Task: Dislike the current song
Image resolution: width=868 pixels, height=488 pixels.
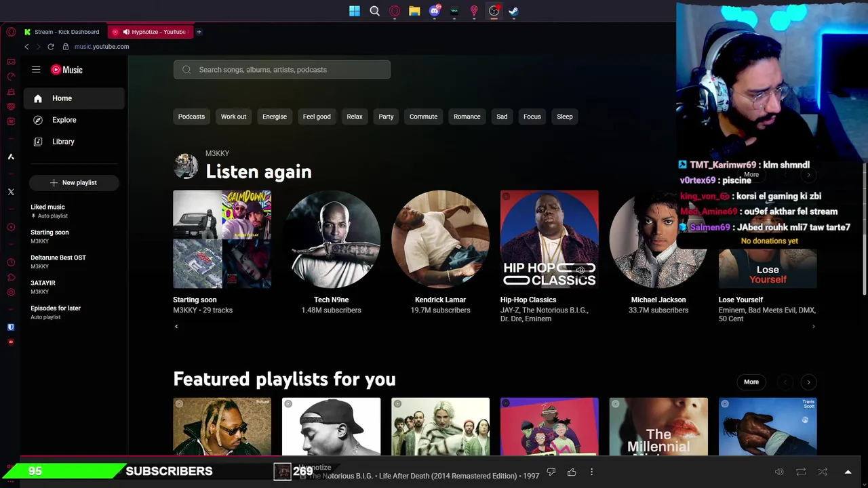Action: [x=551, y=472]
